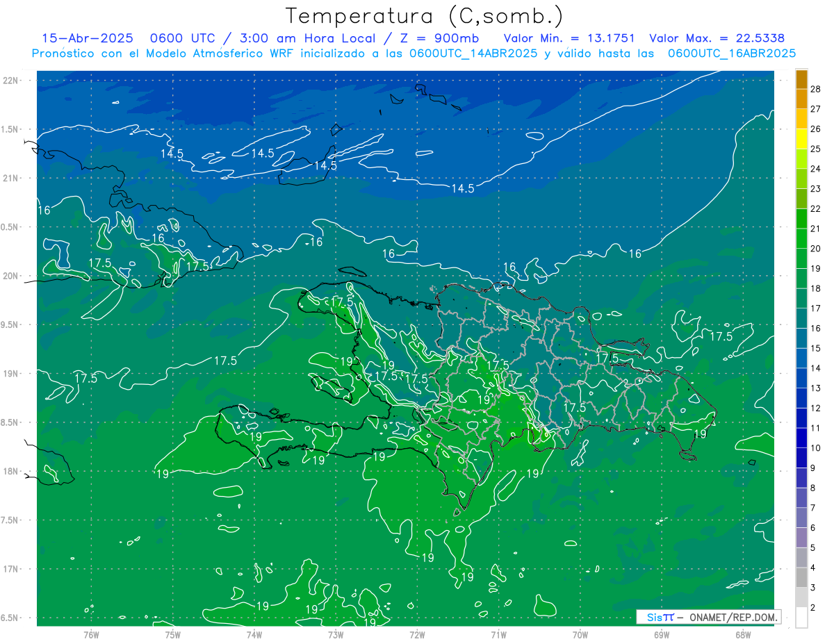
Task: Click the longitude label "75W"
Action: [172, 635]
